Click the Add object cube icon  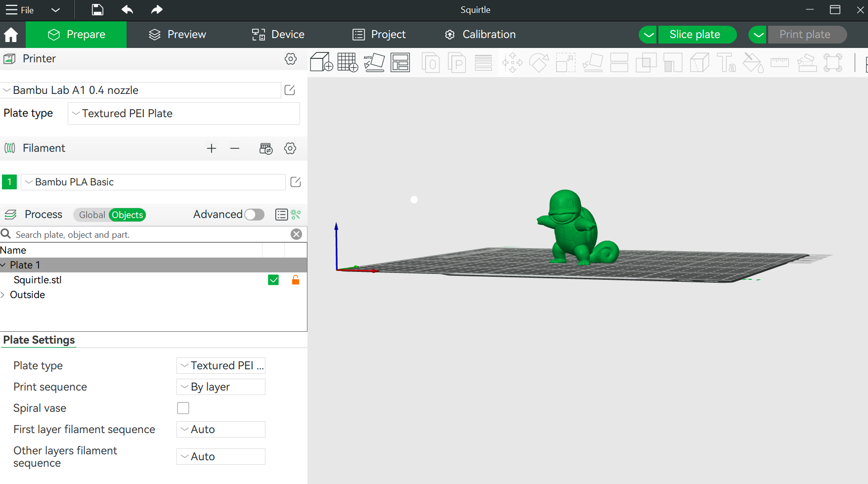tap(321, 62)
